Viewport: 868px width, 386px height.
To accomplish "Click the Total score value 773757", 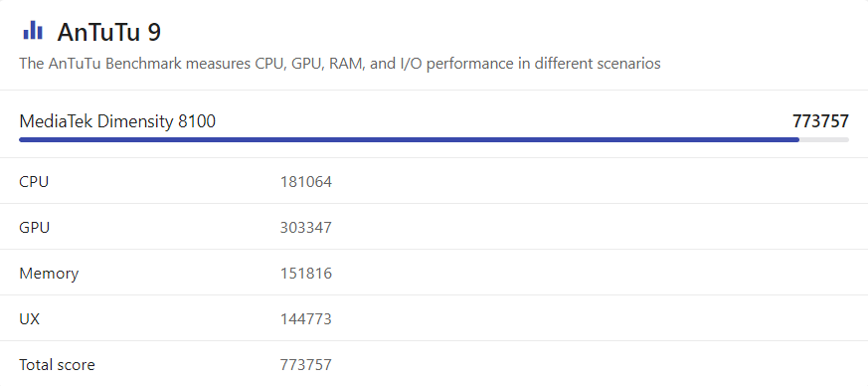I will point(306,365).
